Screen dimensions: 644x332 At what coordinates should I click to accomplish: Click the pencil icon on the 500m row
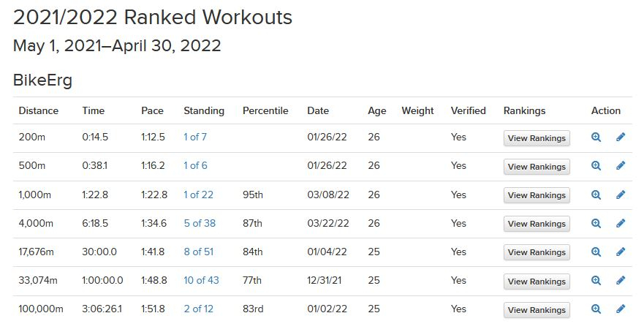(x=621, y=165)
